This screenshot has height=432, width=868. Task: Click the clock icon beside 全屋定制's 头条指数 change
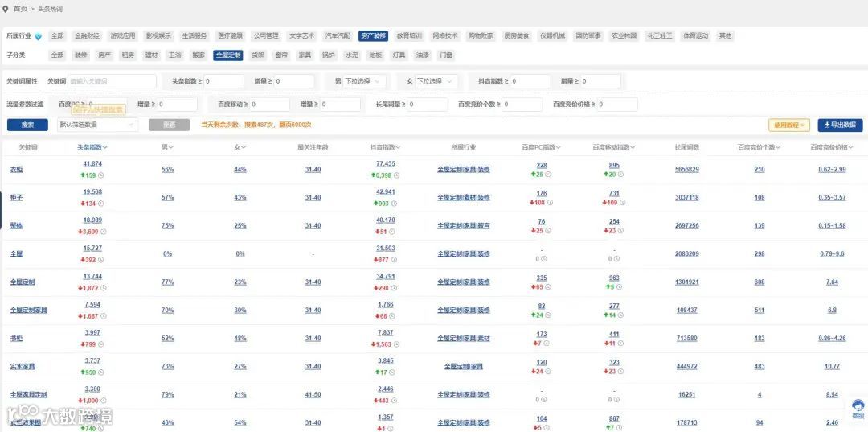(x=104, y=288)
